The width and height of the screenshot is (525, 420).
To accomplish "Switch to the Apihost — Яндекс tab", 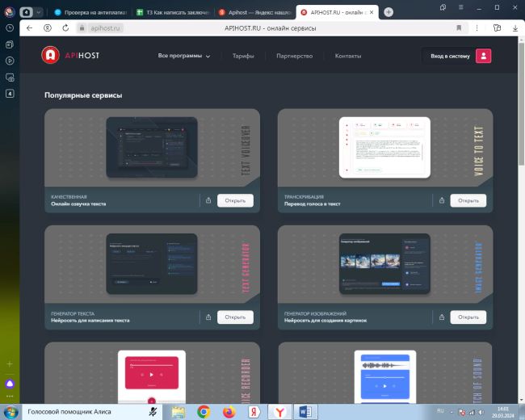I will pos(254,12).
